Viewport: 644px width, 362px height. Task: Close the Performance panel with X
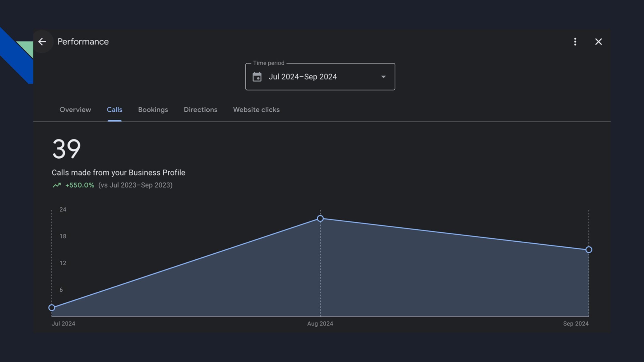(x=598, y=41)
